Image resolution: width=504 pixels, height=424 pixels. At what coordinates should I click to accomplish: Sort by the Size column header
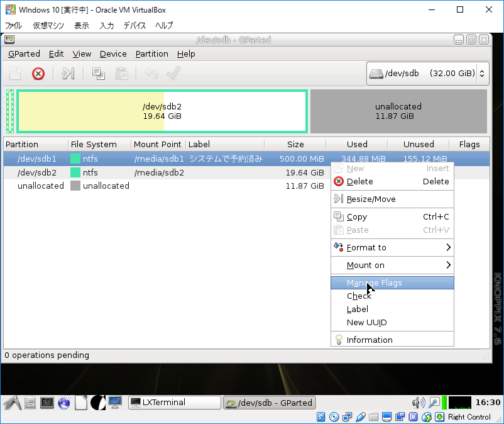295,144
